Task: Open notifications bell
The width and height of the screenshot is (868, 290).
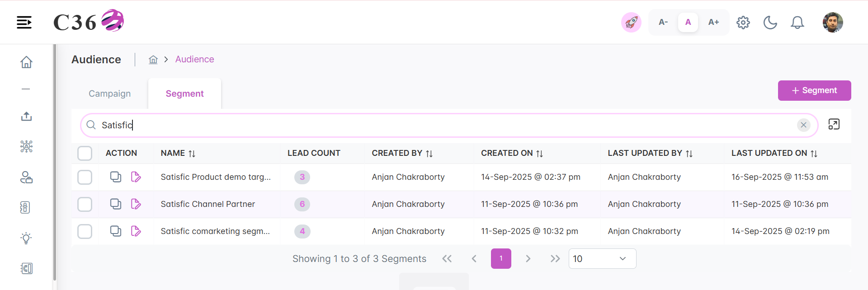Action: [797, 22]
